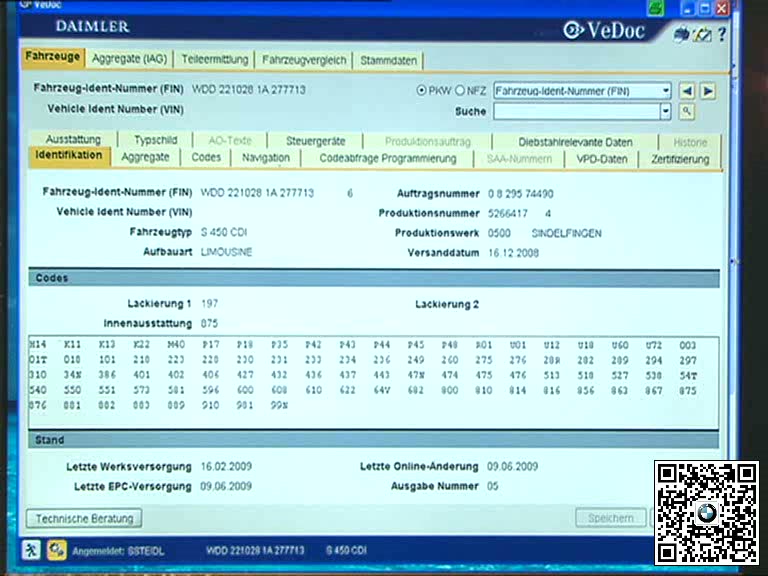The image size is (768, 576).
Task: Switch to the Steuergeräte sub-tab
Action: [x=315, y=142]
